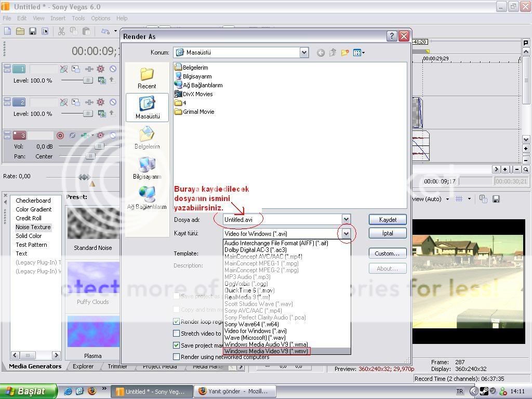
Task: Open the Konum location dropdown
Action: click(x=304, y=52)
